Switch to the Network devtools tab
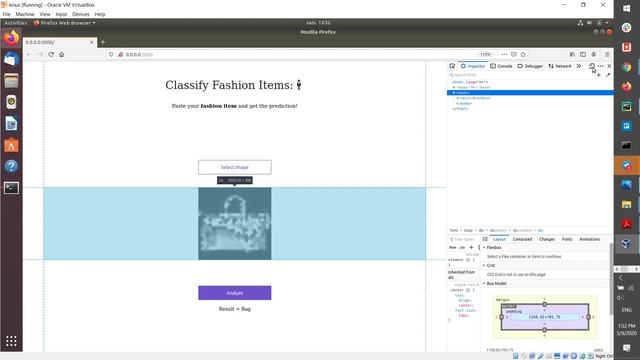The image size is (640, 360). (560, 66)
